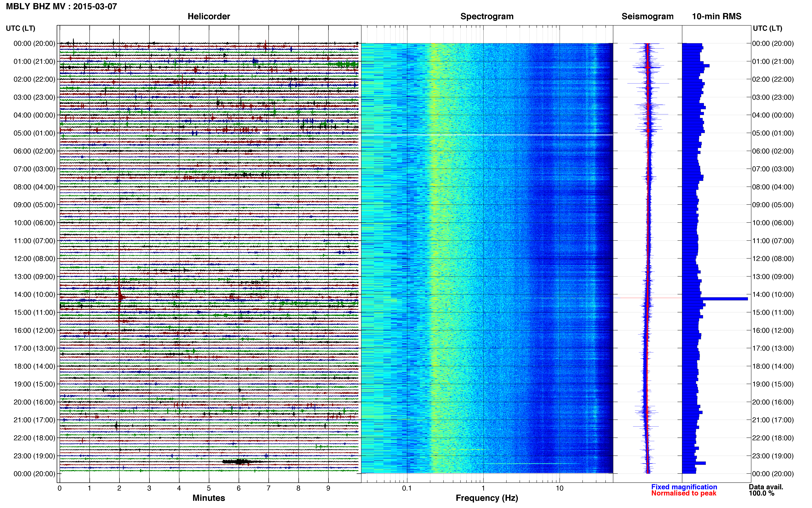Click the left '20:00 (16:00)' time label
Screen dimensions: 812x508
point(34,402)
